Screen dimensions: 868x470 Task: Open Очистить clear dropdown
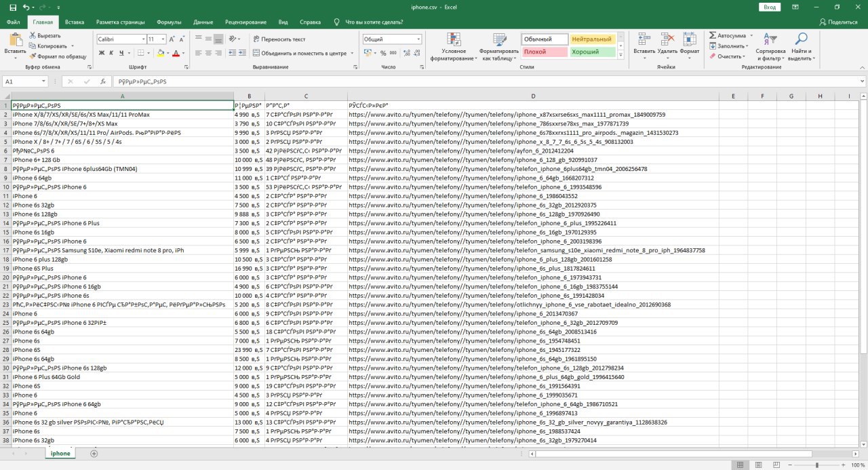[727, 56]
